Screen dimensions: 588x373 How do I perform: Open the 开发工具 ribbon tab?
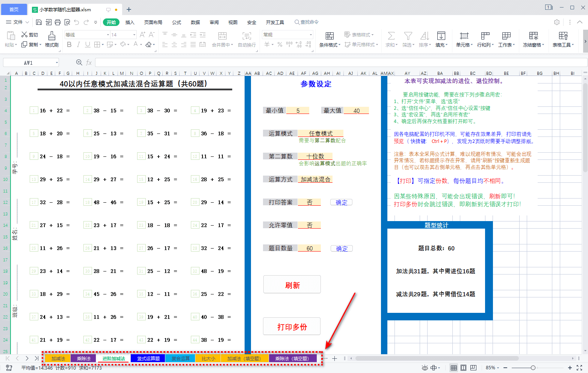(275, 22)
